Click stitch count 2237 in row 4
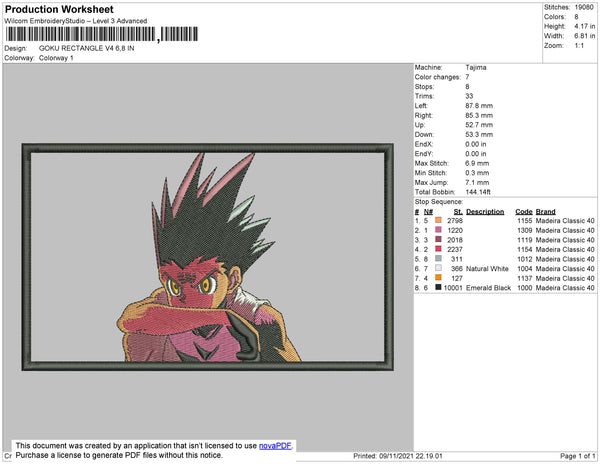 pos(455,249)
